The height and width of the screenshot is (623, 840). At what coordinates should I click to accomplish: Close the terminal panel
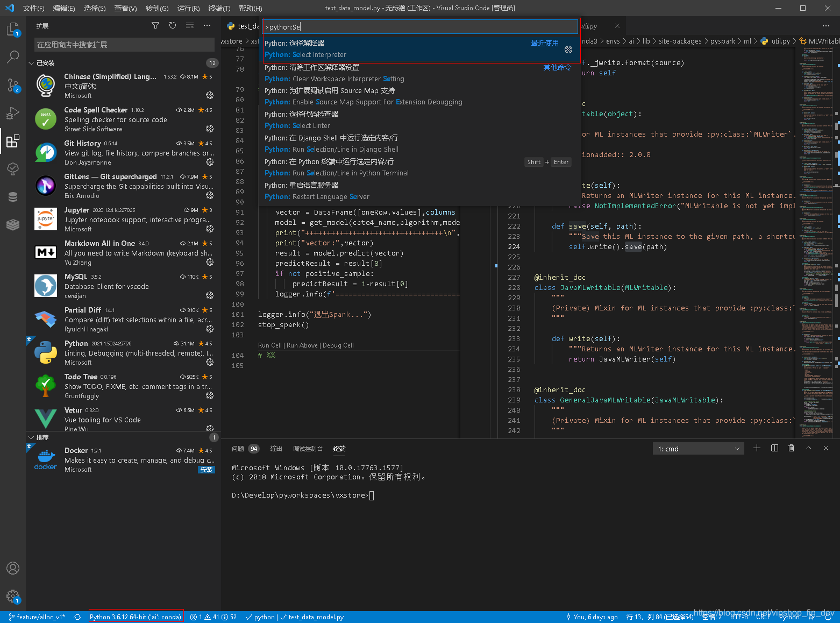click(x=826, y=448)
